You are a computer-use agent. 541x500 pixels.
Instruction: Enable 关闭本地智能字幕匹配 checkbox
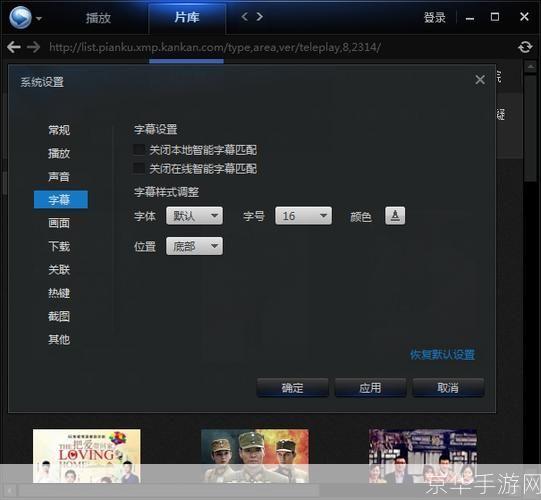139,149
